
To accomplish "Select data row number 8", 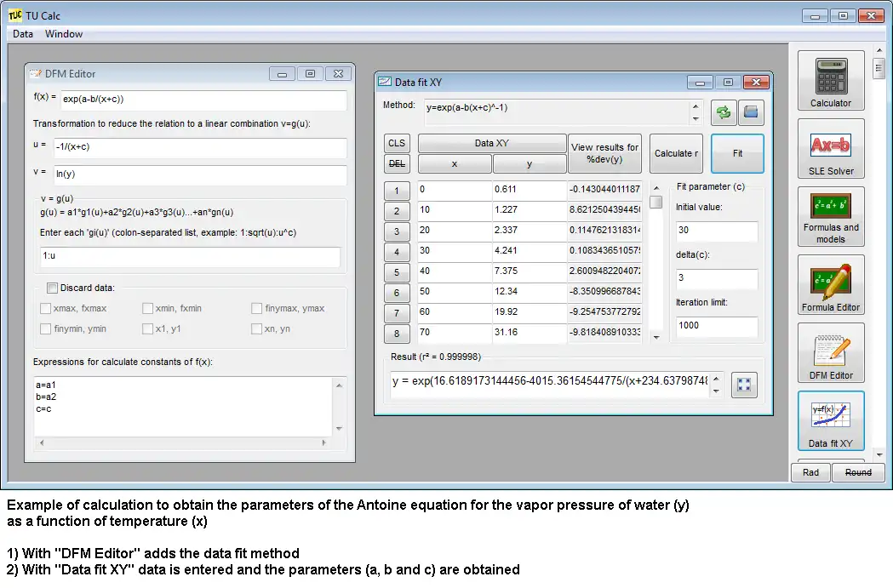I will coord(397,334).
